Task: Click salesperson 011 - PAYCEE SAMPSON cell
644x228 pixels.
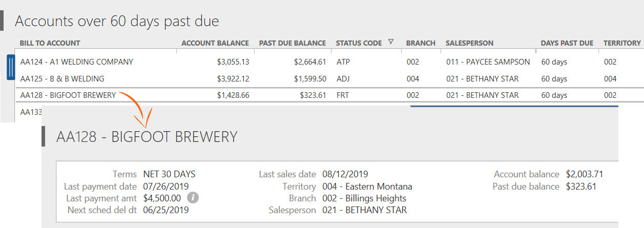Action: point(488,62)
